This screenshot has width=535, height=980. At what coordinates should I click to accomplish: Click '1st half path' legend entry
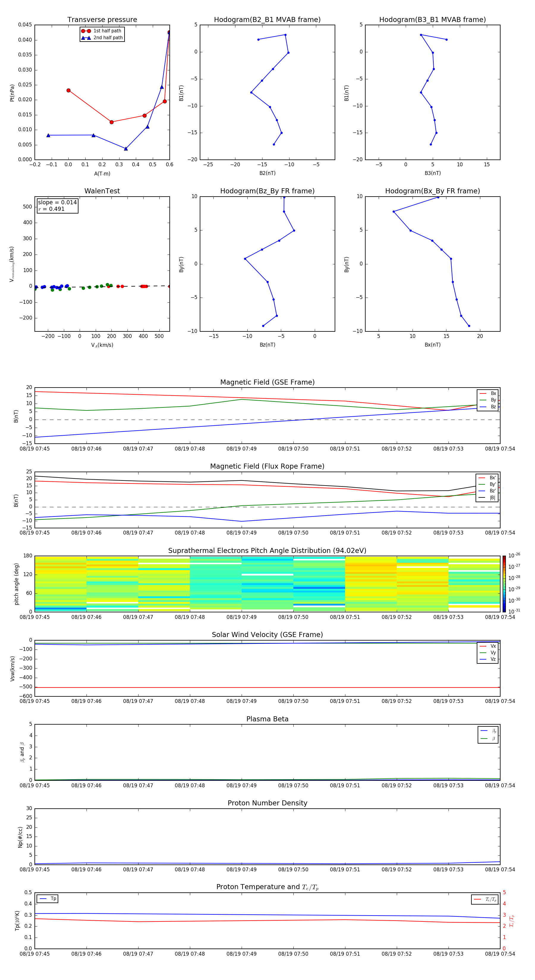(x=102, y=31)
